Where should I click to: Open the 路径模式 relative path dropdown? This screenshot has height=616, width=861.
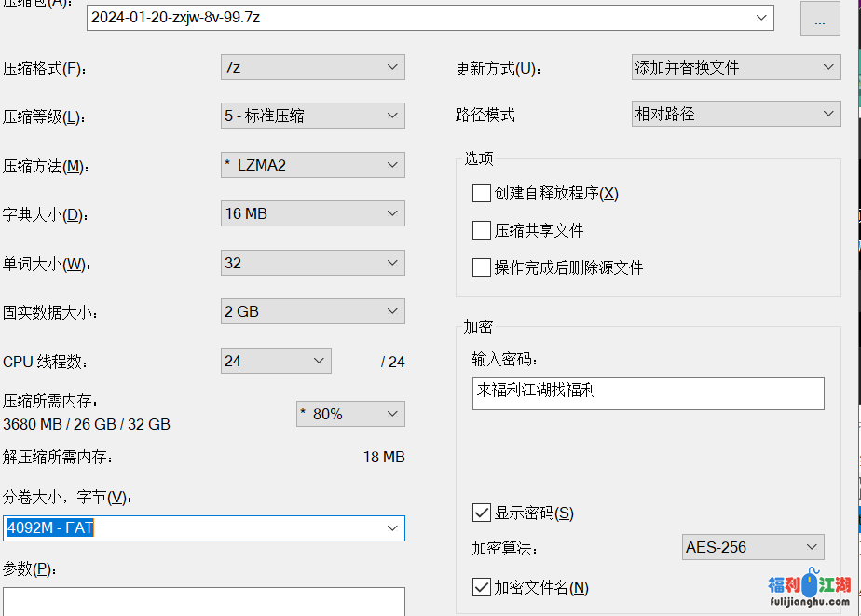(x=735, y=115)
